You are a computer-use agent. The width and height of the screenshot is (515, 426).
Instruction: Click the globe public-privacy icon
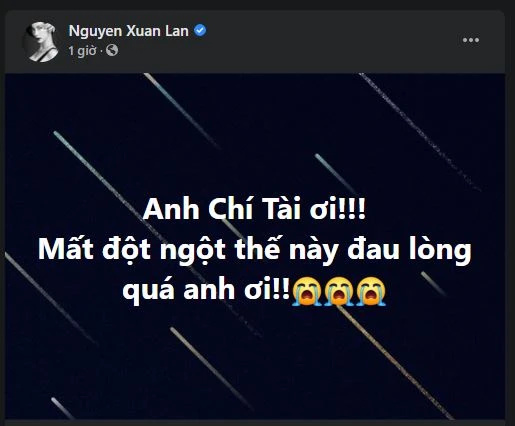pyautogui.click(x=112, y=50)
